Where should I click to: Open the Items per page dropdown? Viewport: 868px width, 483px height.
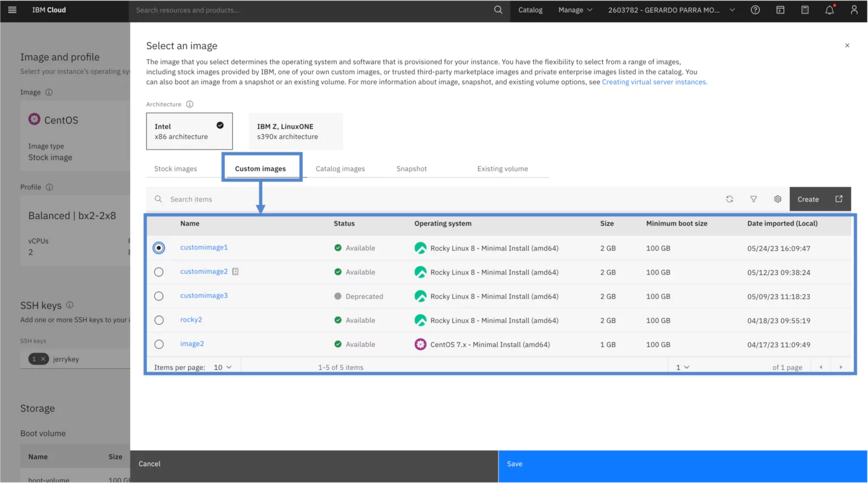click(x=223, y=367)
